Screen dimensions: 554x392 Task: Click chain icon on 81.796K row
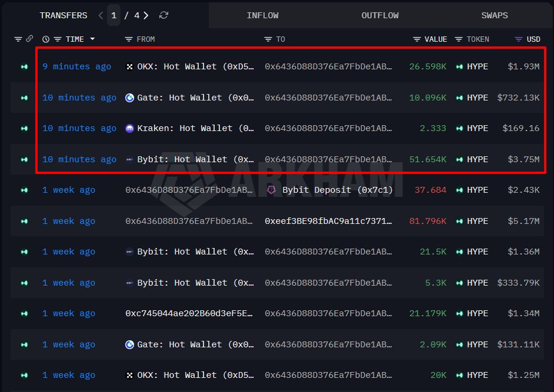[x=24, y=221]
